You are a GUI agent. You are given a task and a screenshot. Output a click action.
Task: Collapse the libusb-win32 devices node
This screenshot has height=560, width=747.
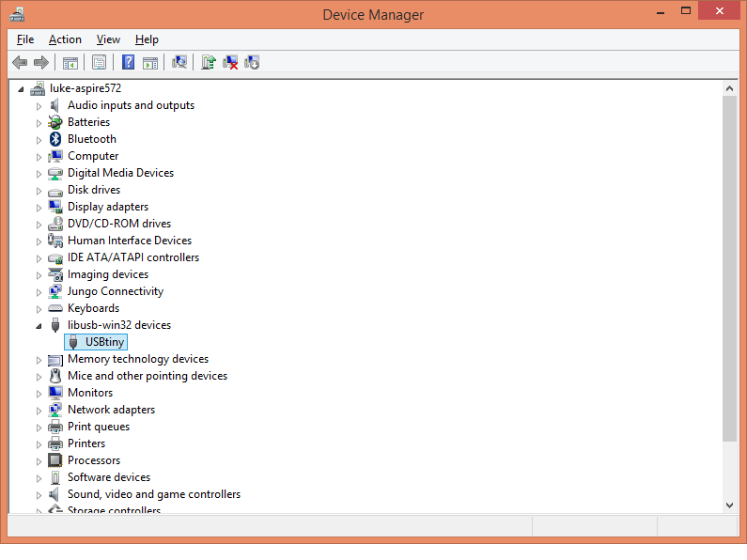39,326
